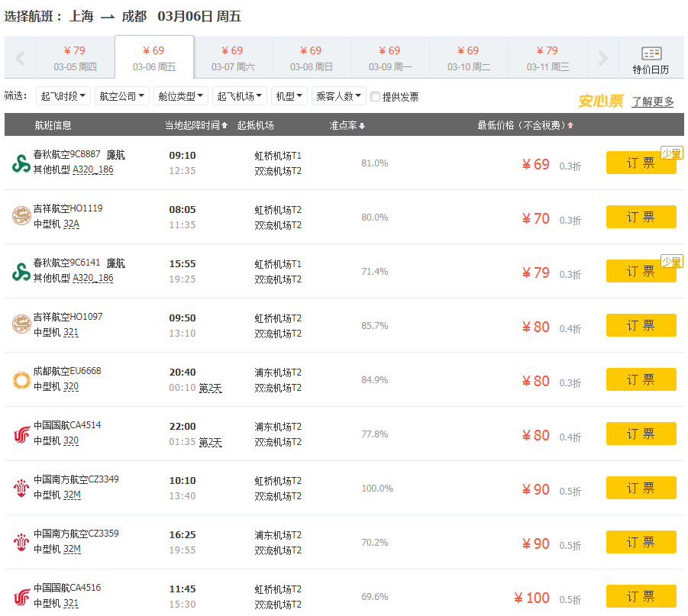Click the ¥69 price for flight 9C8887

(x=536, y=164)
